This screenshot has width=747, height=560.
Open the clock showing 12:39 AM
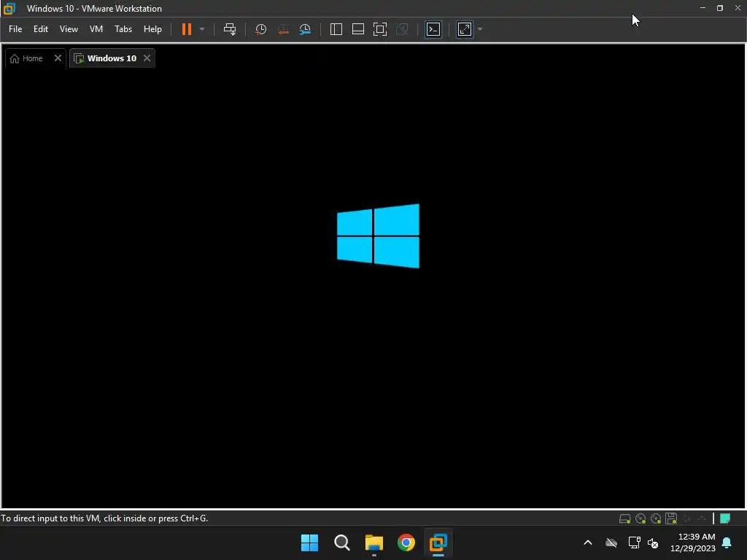[693, 542]
